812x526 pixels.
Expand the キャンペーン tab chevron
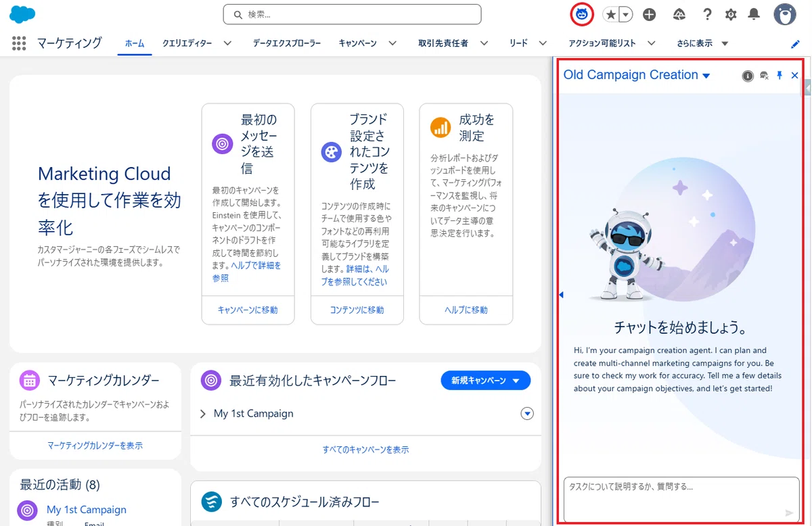(392, 43)
